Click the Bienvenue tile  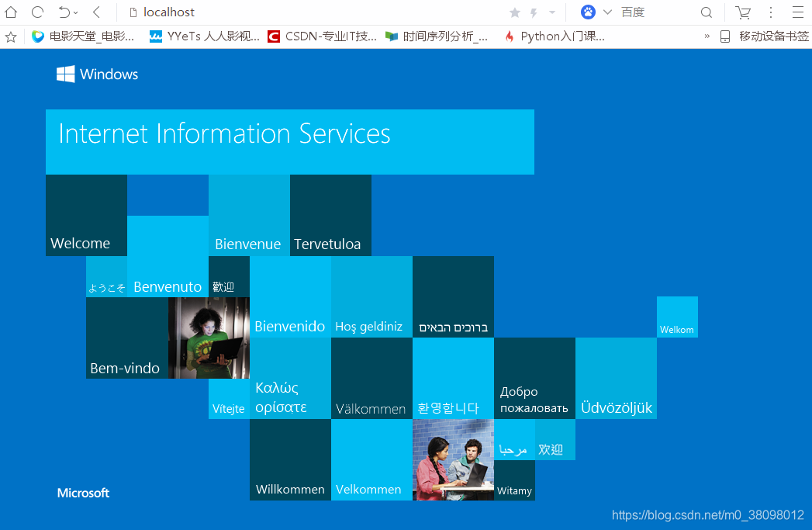point(249,215)
